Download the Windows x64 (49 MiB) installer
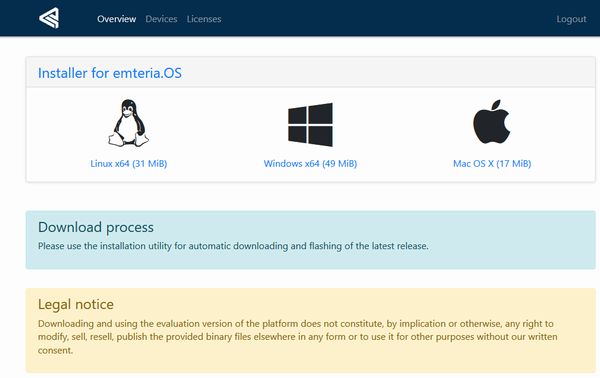 (310, 163)
